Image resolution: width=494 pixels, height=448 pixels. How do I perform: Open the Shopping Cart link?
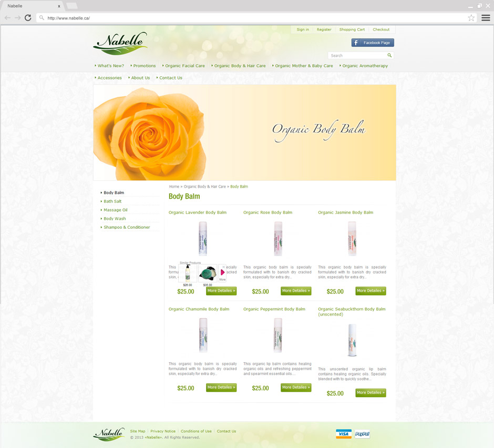(352, 29)
